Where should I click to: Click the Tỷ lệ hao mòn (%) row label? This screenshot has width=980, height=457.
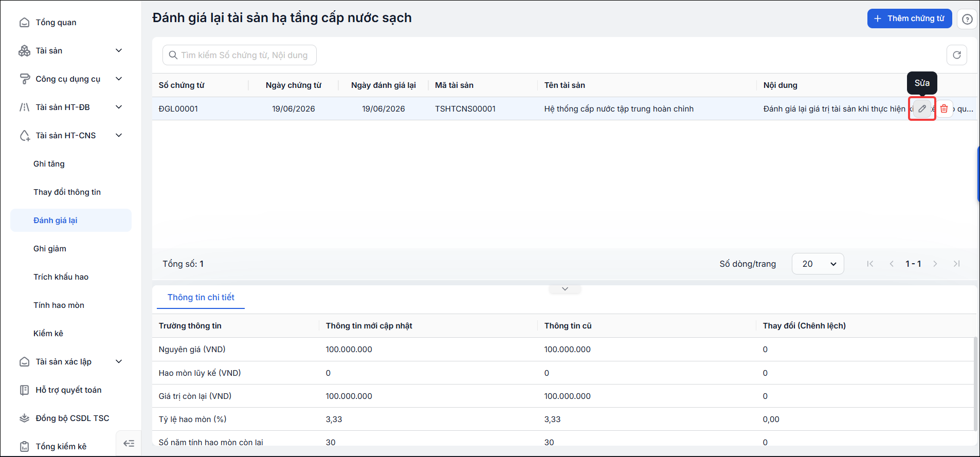point(193,419)
